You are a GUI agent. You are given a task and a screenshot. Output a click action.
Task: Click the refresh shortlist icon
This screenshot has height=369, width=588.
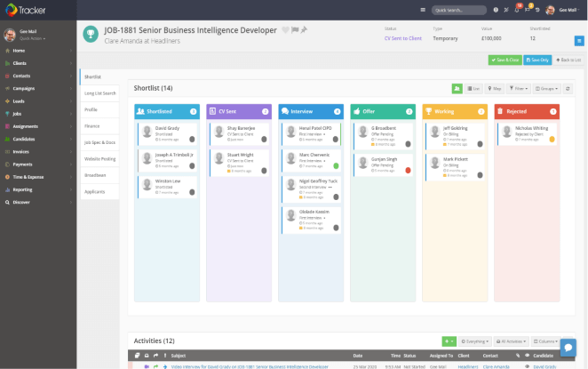568,89
